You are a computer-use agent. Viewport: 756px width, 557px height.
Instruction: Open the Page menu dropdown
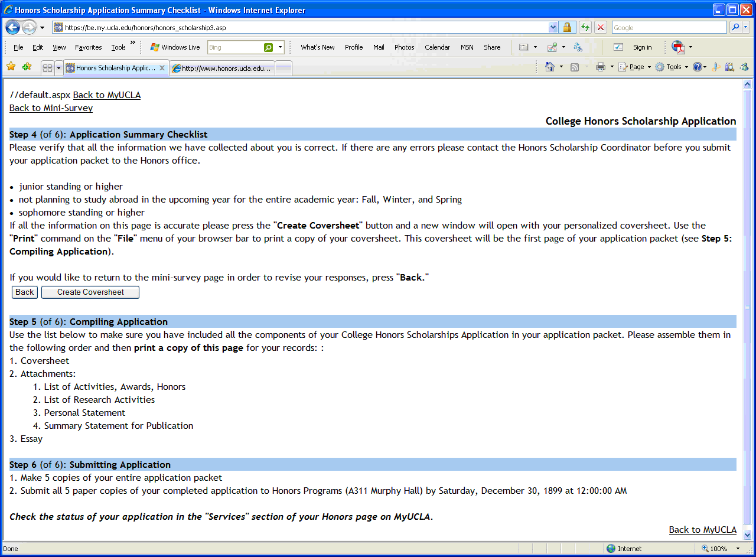pyautogui.click(x=635, y=67)
